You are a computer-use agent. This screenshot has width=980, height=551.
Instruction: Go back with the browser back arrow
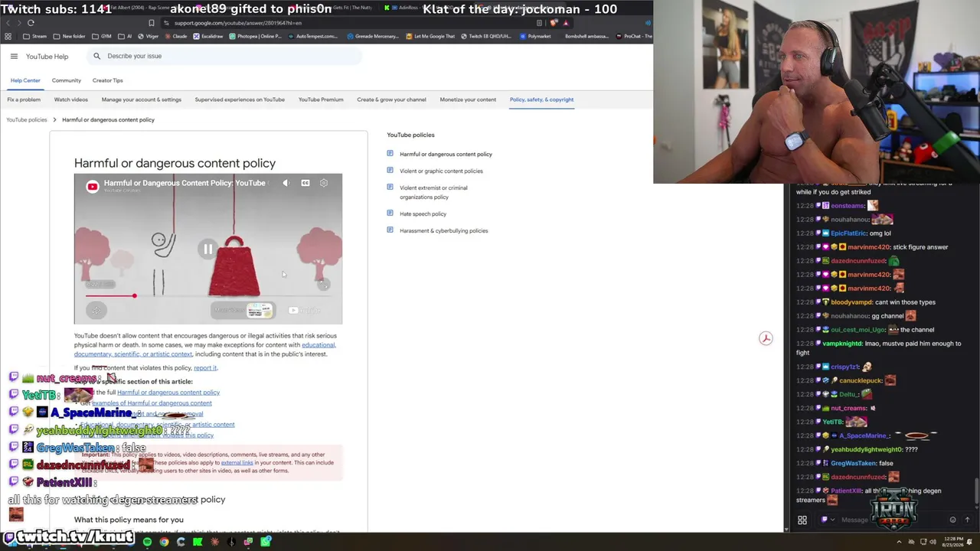pyautogui.click(x=8, y=23)
